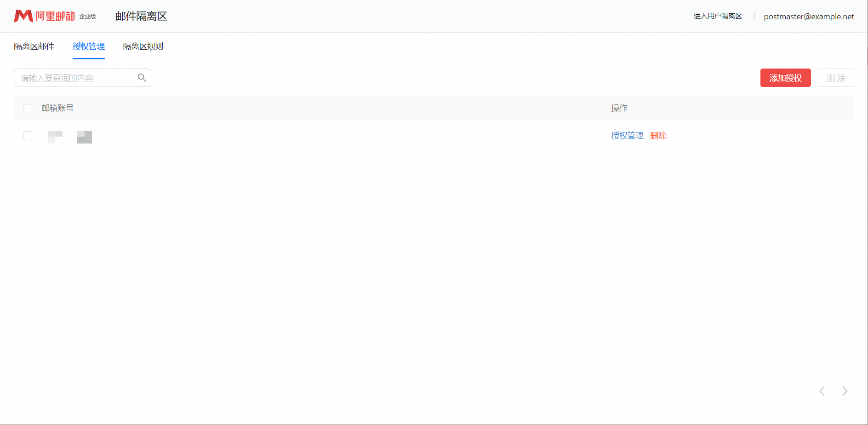Check the first account row checkbox
This screenshot has width=868, height=425.
click(28, 136)
